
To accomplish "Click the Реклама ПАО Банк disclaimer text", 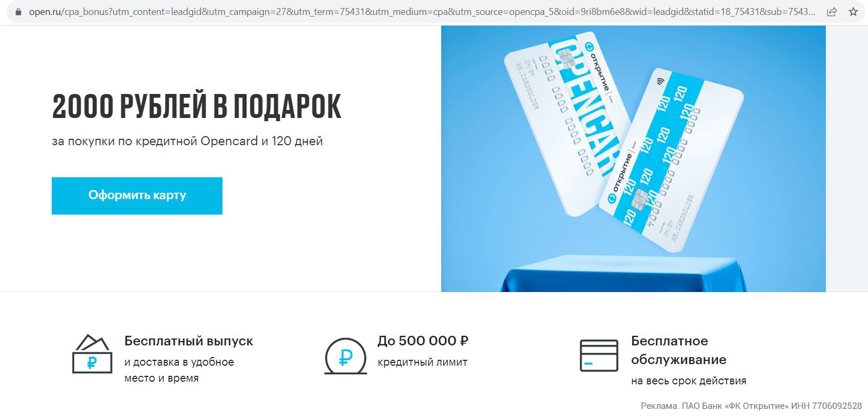I will (751, 406).
